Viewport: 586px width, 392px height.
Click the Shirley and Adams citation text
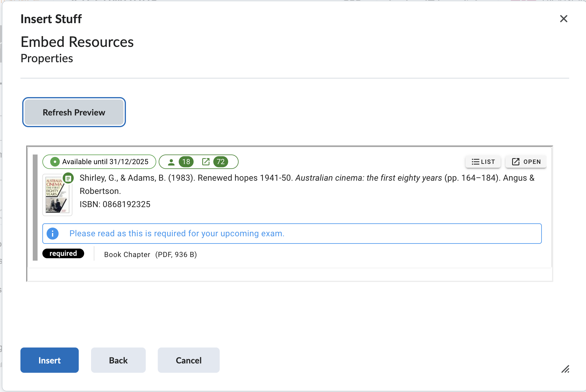(210, 178)
